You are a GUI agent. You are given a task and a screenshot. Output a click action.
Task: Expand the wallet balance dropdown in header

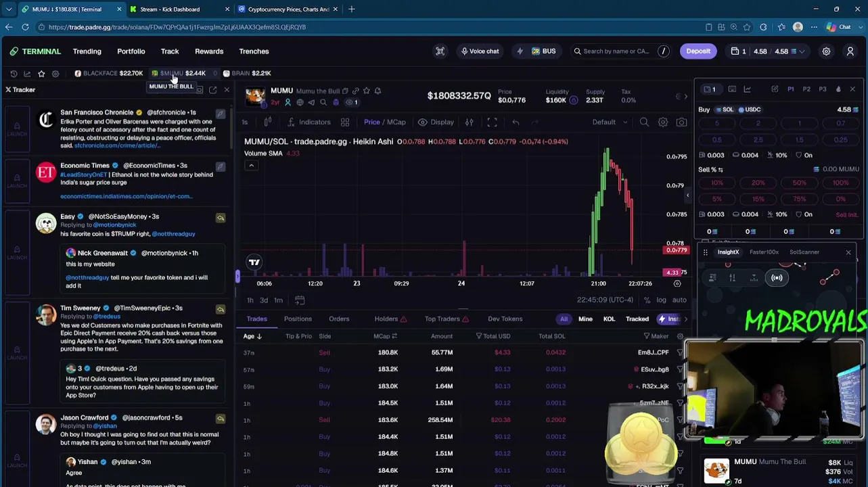(802, 51)
